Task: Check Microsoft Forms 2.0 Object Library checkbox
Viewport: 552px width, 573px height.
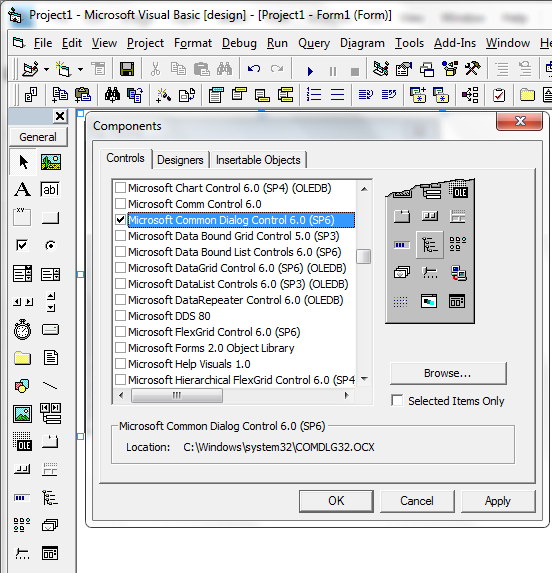Action: tap(120, 348)
